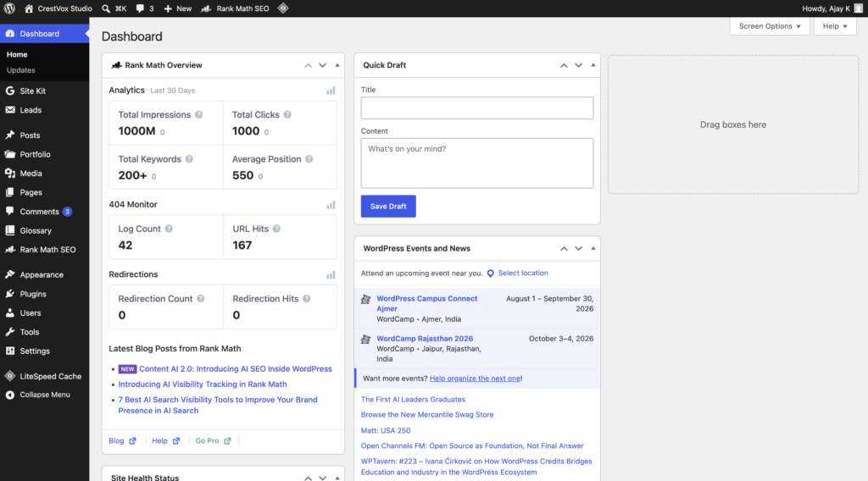Open Redirections bar chart icon
This screenshot has height=481, width=868.
tap(331, 274)
